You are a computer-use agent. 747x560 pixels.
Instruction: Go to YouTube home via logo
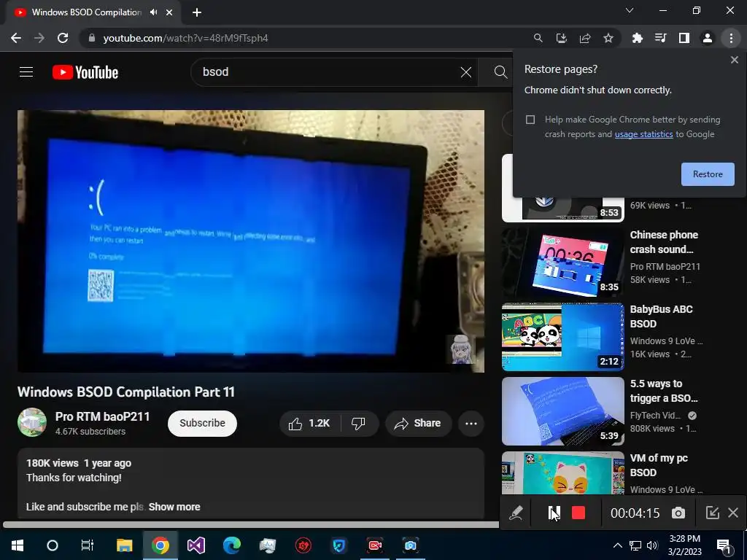click(85, 72)
